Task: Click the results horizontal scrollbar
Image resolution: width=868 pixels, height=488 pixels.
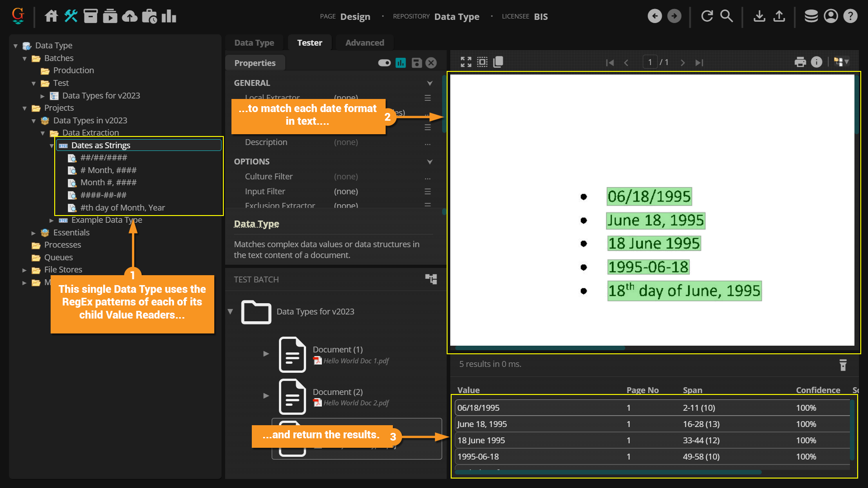Action: tap(608, 472)
